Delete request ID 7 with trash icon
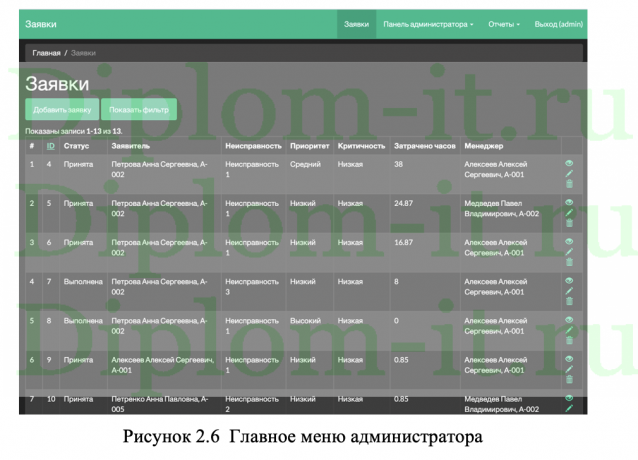Viewport: 638px width, 460px height. (569, 301)
